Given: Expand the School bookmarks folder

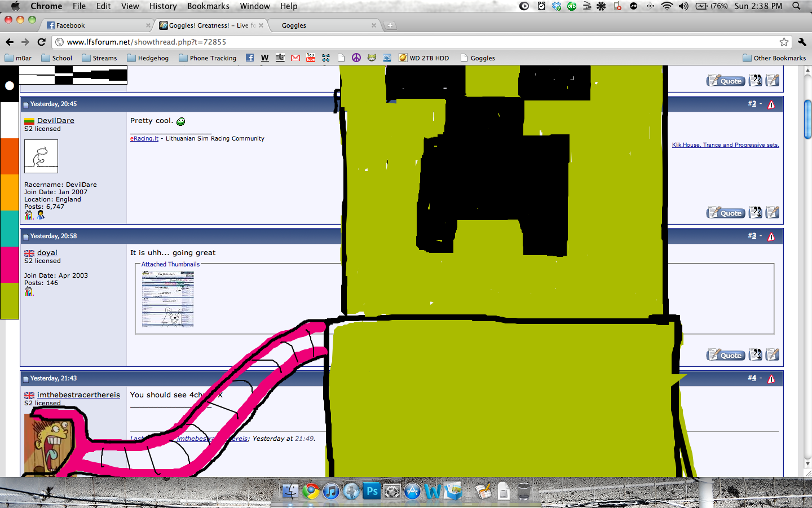Looking at the screenshot, I should (x=57, y=58).
